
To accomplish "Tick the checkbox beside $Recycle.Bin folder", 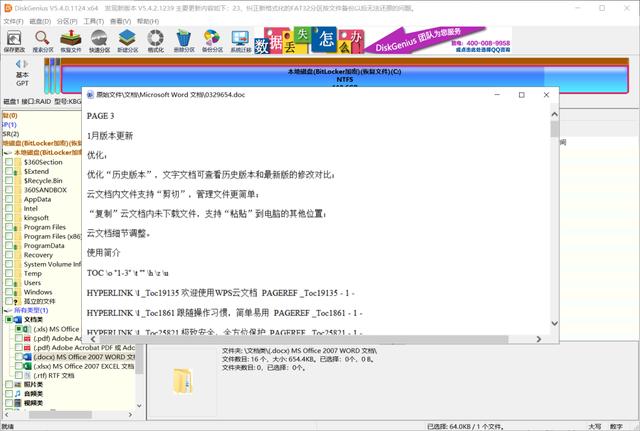I will [9, 180].
